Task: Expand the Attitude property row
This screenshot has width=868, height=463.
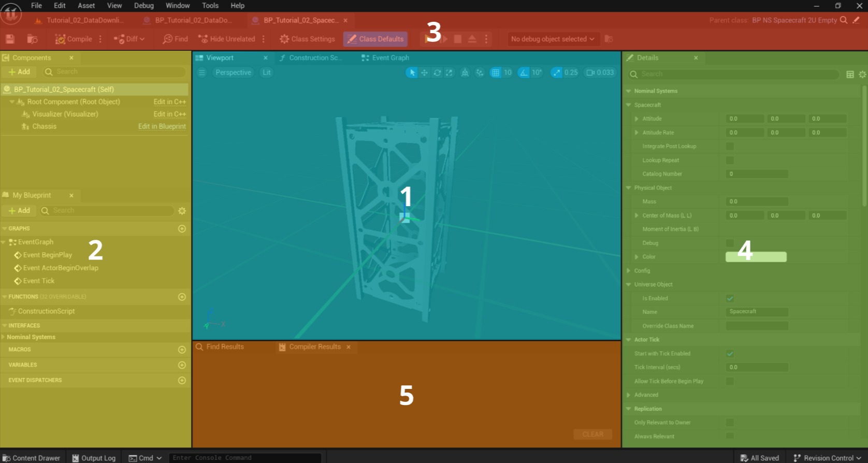Action: point(636,119)
